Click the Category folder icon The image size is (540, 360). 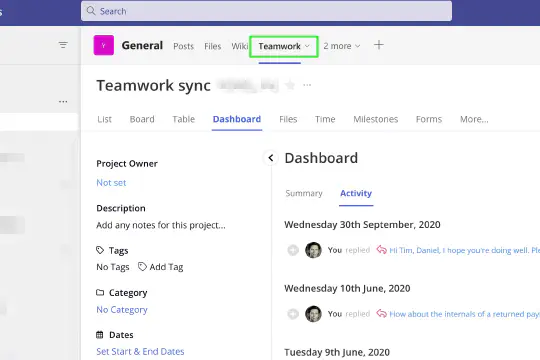click(x=100, y=292)
